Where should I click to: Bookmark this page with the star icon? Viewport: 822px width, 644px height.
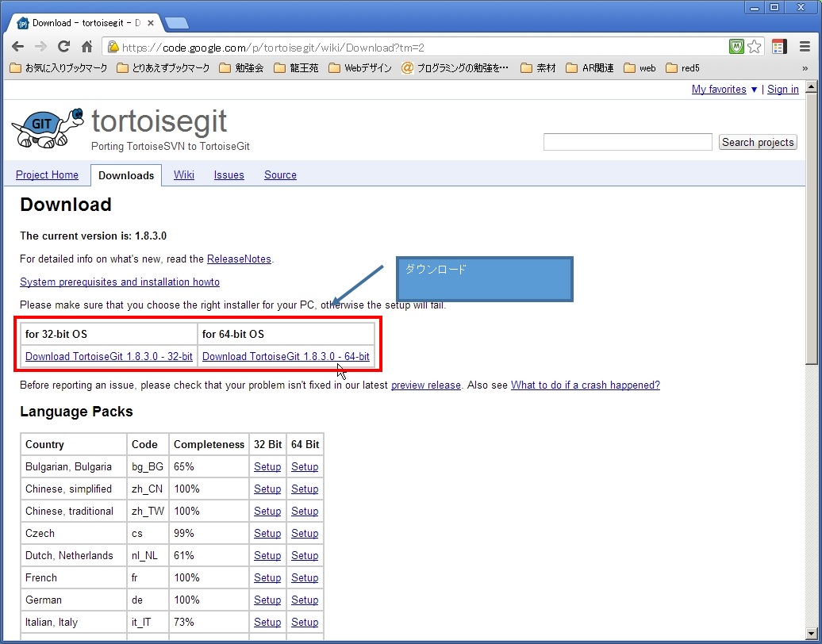point(755,47)
